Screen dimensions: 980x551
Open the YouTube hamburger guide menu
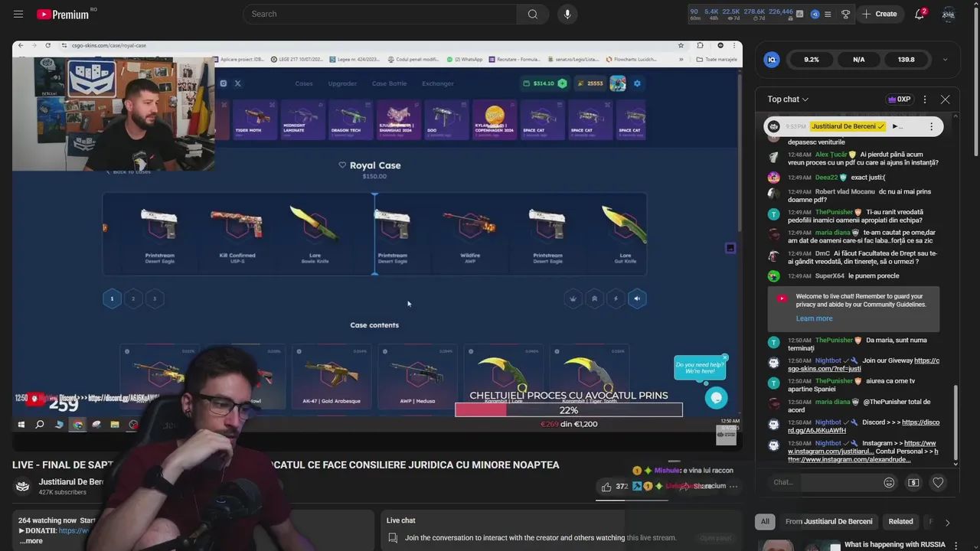(18, 14)
